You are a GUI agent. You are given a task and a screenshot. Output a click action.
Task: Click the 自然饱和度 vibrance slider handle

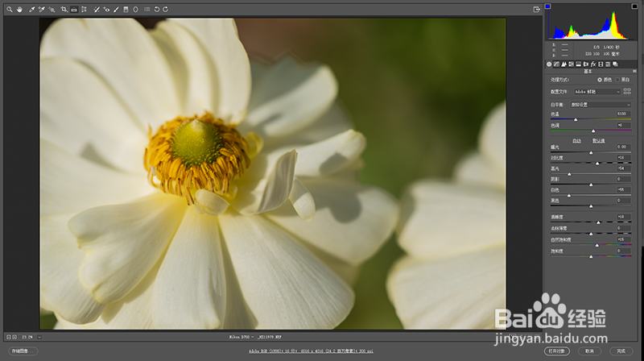click(597, 245)
